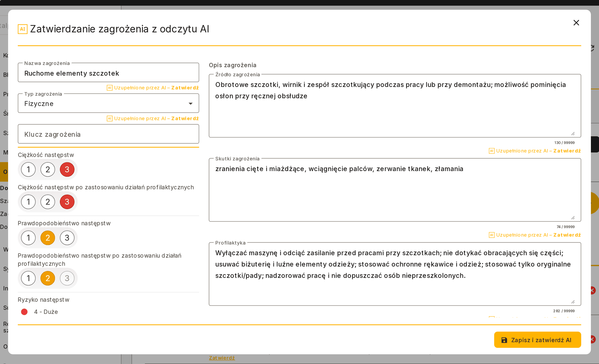Click the AI icon under Nazwa zagrożenia
Viewport: 599px width, 364px height.
pos(110,88)
